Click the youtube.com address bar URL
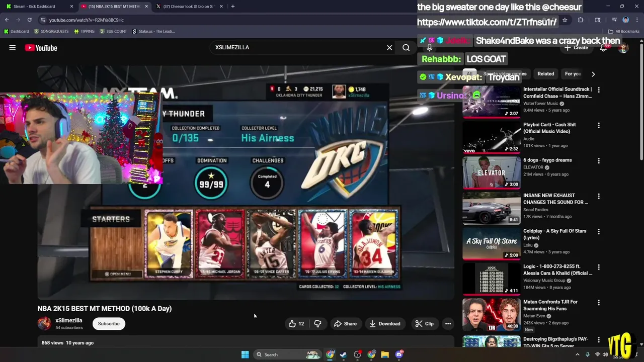The height and width of the screenshot is (362, 644). (x=87, y=20)
